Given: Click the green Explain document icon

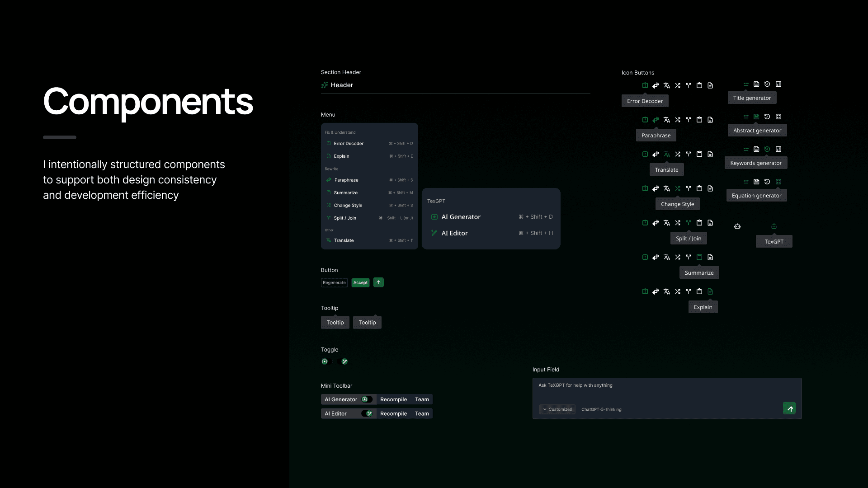Looking at the screenshot, I should click(710, 291).
